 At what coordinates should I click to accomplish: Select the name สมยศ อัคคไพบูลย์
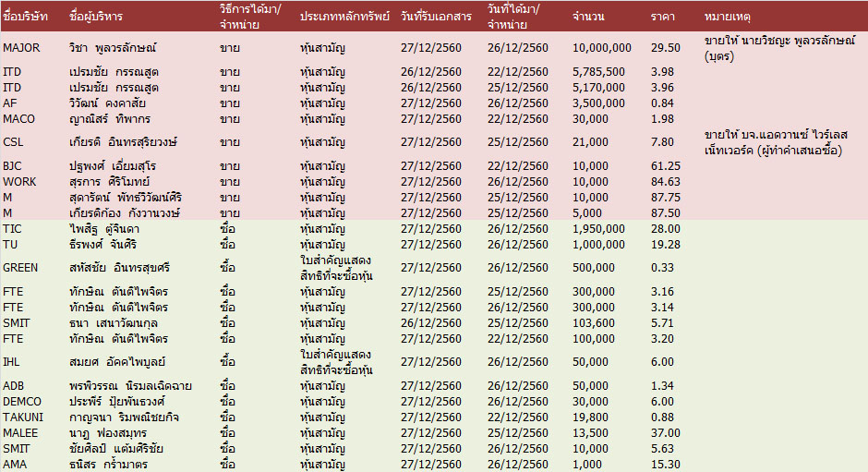tap(117, 362)
